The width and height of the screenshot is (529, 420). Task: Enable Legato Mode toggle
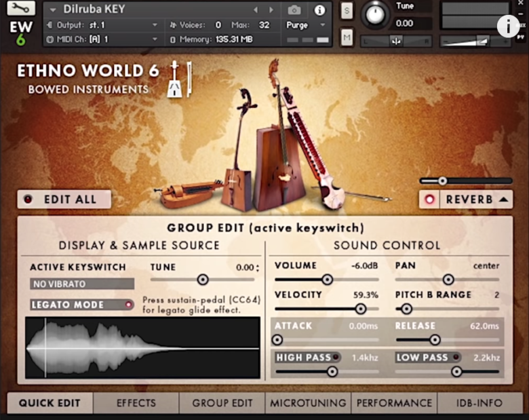coord(128,305)
